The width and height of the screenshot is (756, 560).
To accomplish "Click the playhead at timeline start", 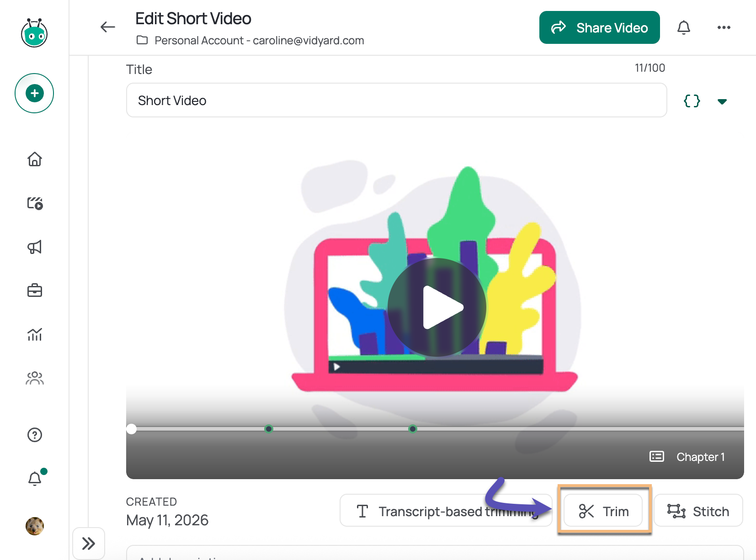I will coord(132,429).
